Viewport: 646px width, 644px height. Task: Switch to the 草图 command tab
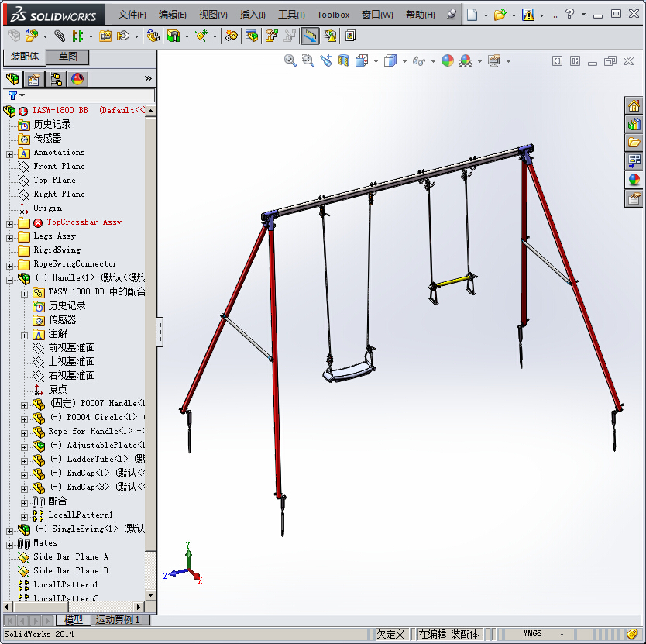(x=67, y=57)
